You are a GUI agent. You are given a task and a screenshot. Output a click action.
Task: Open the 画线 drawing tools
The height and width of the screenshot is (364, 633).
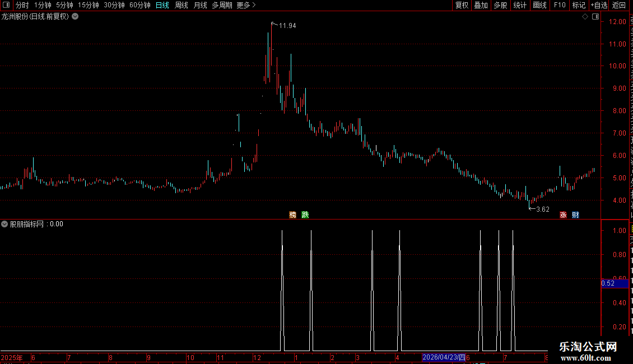point(540,5)
